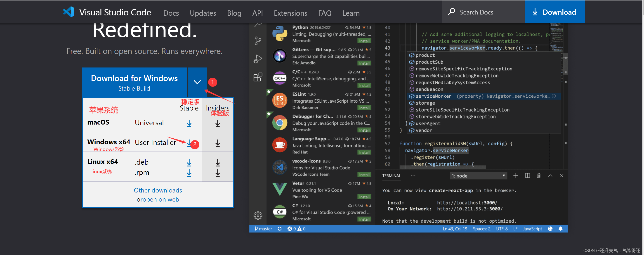Click the blue Download button in header

(555, 12)
